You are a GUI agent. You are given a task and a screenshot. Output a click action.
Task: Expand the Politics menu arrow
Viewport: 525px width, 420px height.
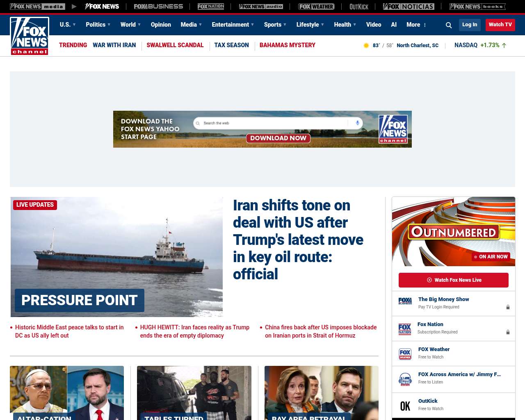click(x=109, y=25)
